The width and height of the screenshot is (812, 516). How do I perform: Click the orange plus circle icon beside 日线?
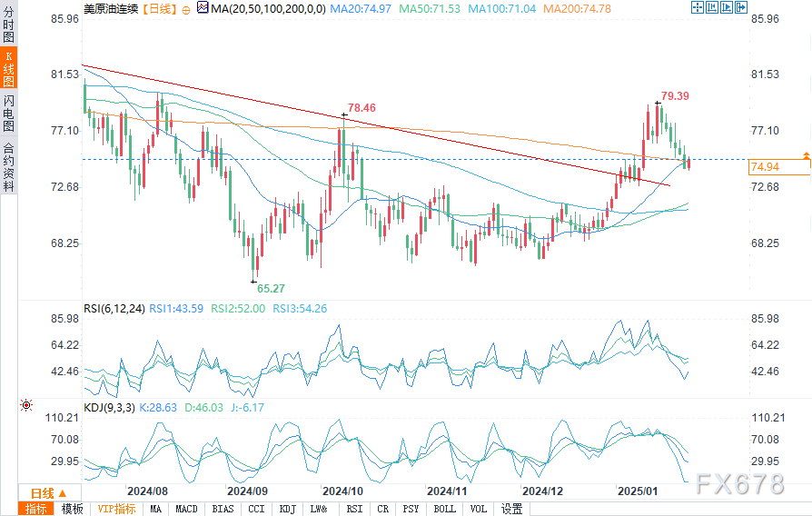186,10
